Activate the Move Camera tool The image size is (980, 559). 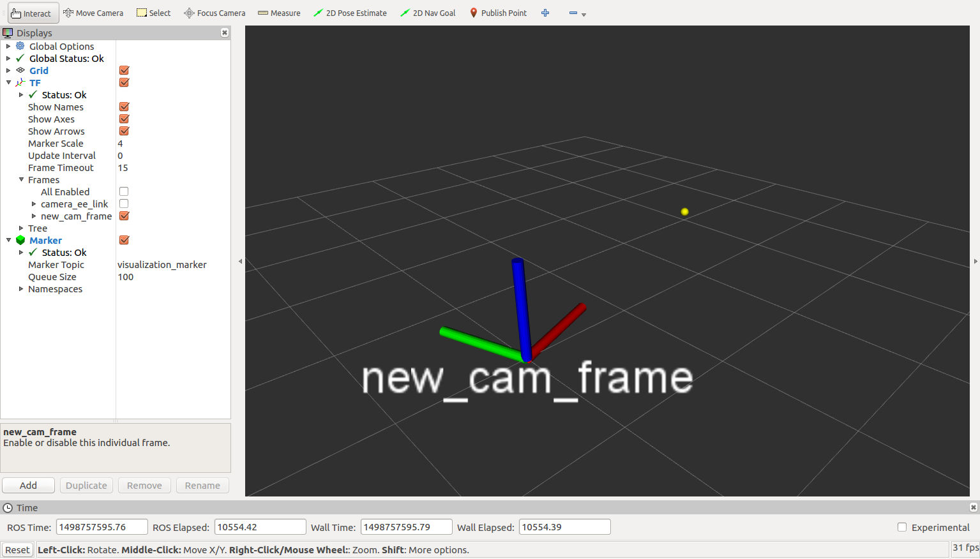pos(93,13)
